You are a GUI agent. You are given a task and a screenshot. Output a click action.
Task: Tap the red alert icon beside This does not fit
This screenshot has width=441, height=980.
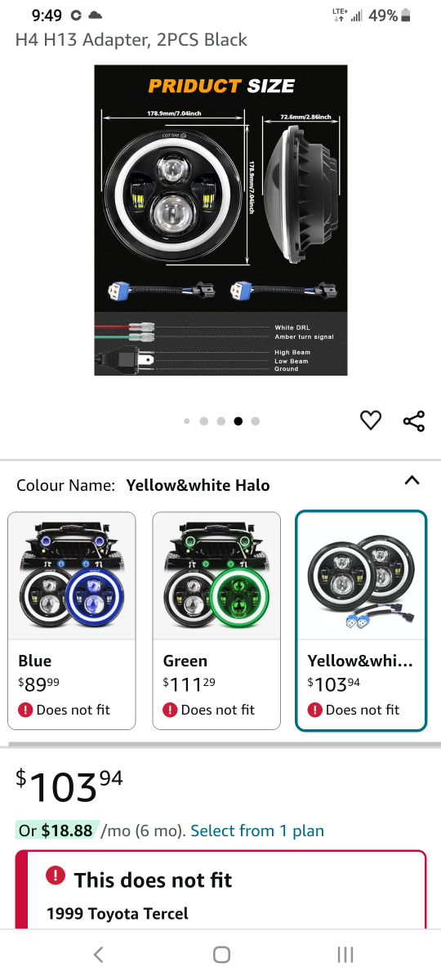tap(56, 876)
